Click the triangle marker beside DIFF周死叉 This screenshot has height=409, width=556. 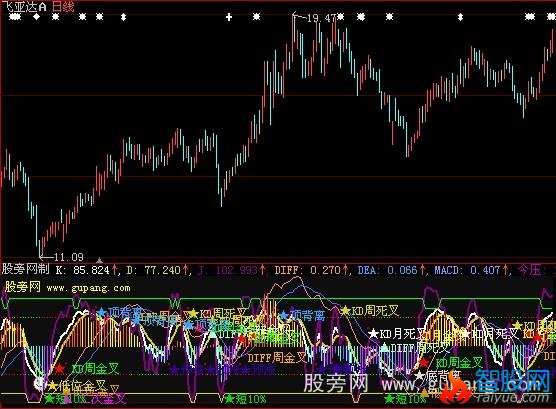pyautogui.click(x=385, y=348)
